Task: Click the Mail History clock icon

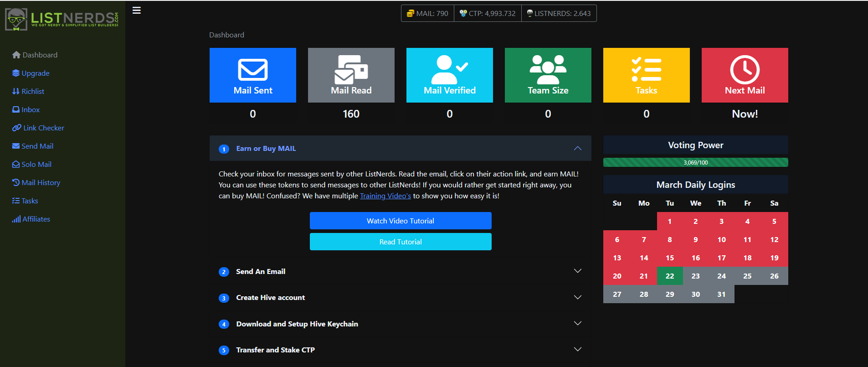Action: click(16, 182)
